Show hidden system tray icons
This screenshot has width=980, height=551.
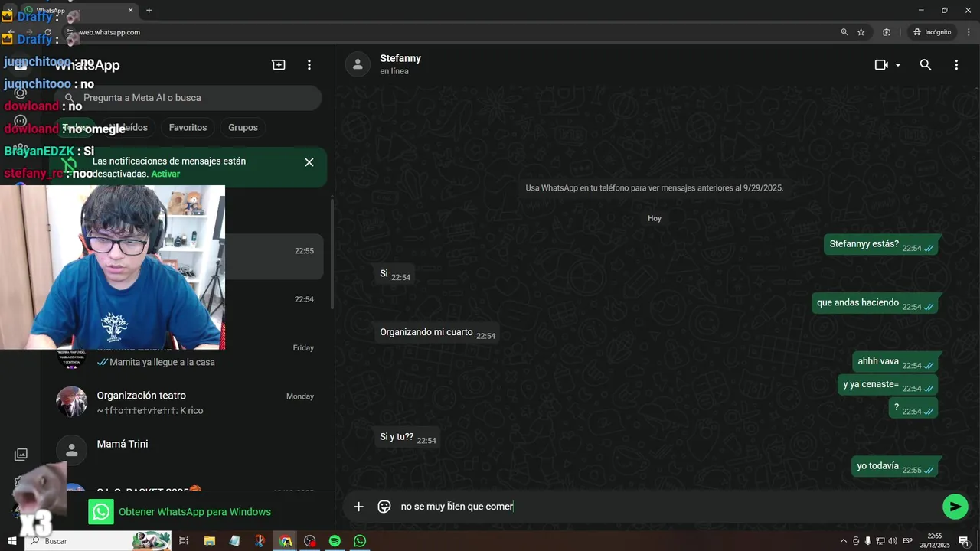[844, 541]
